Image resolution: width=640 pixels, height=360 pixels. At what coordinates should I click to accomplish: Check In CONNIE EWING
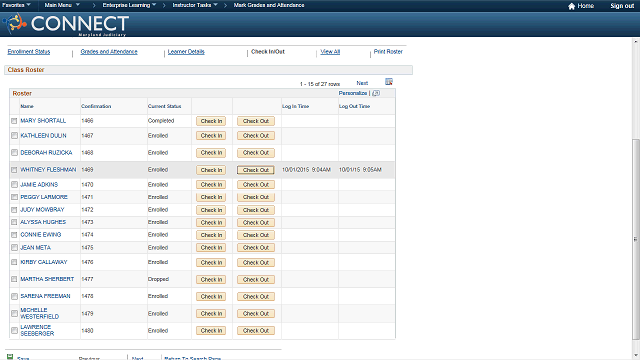(x=211, y=235)
